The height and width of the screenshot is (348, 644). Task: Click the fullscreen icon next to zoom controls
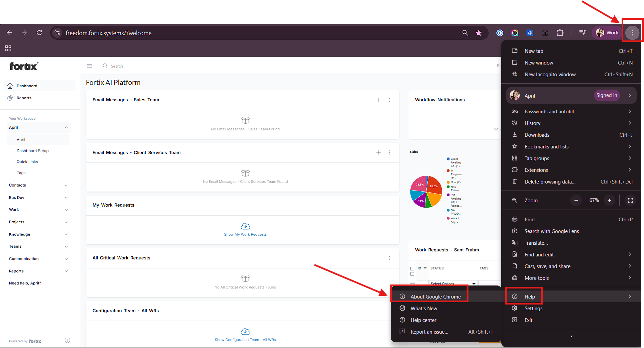(630, 200)
